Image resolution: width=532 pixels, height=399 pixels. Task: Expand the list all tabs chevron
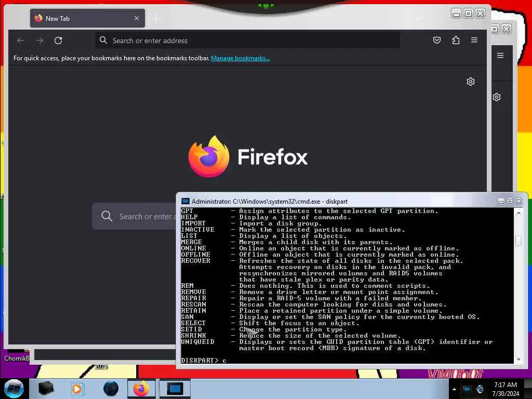419,18
